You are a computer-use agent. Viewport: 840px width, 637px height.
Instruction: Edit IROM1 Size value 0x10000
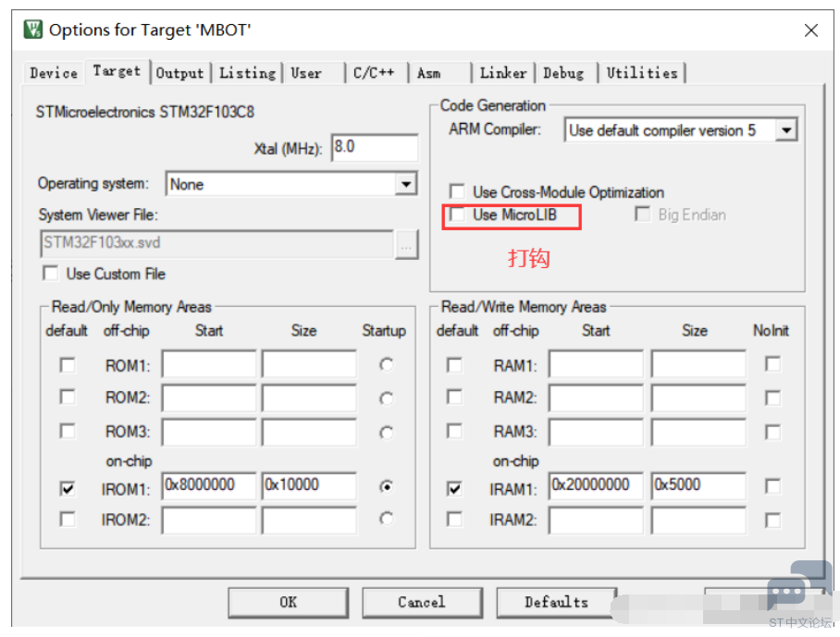click(309, 486)
